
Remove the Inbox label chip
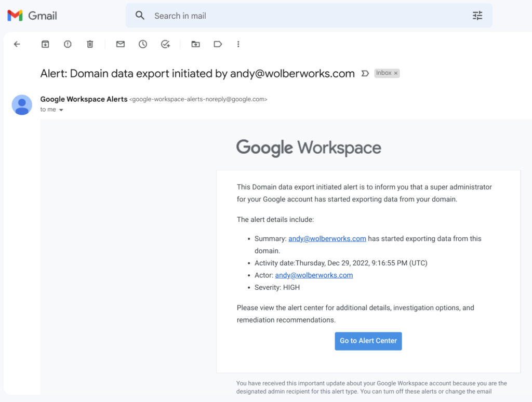(x=396, y=73)
